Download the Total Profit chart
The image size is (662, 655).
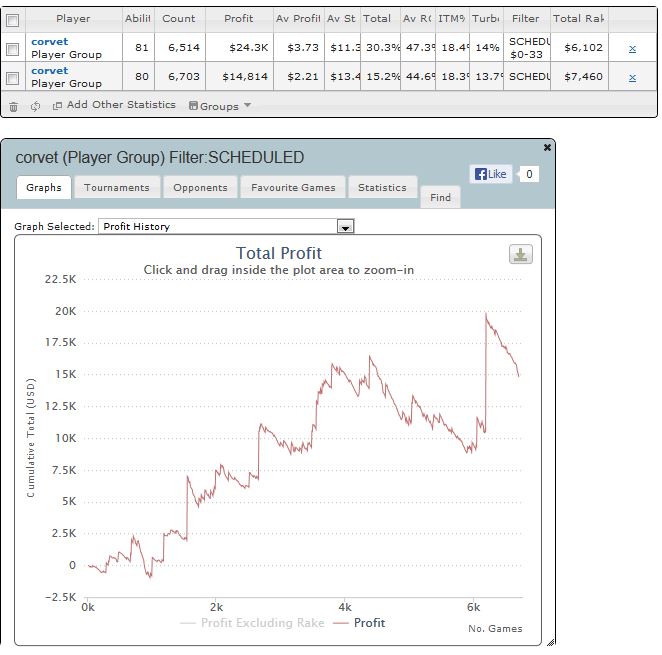(x=520, y=255)
